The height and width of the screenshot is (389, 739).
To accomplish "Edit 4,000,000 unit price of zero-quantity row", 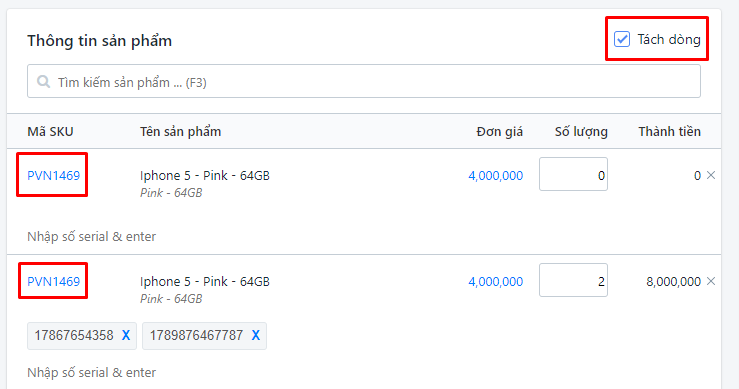I will [495, 175].
